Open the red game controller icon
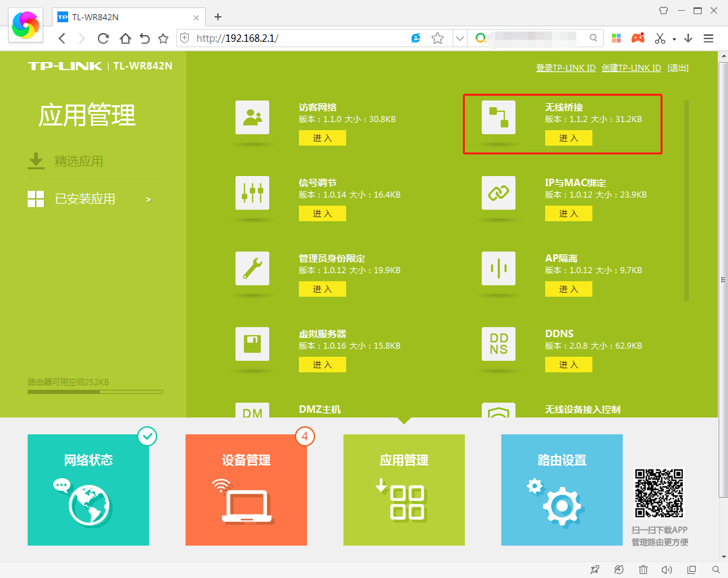 pos(638,38)
